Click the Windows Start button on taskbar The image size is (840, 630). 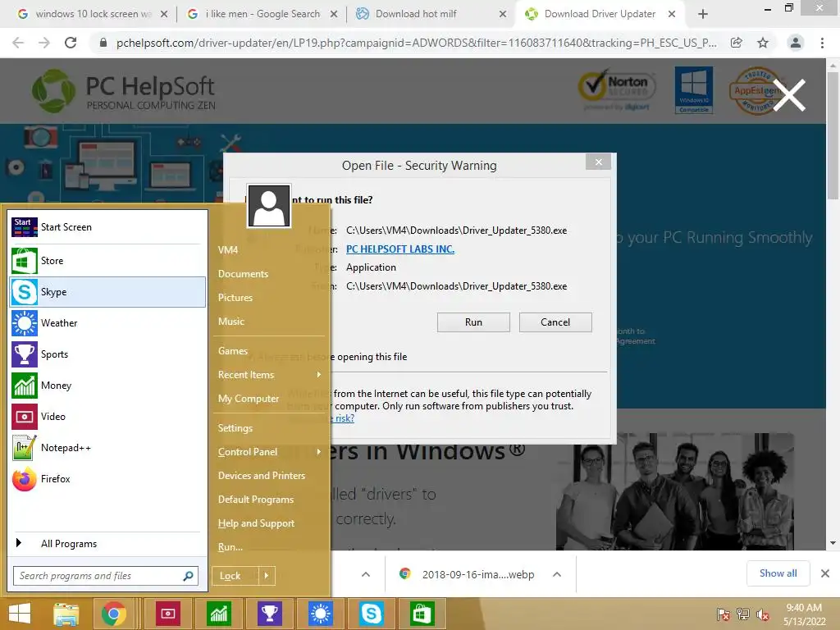coord(20,614)
